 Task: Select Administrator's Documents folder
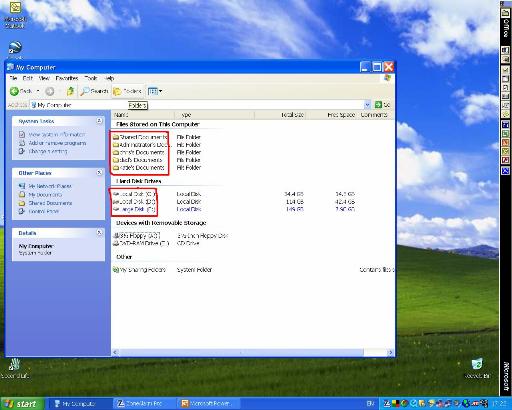(142, 145)
